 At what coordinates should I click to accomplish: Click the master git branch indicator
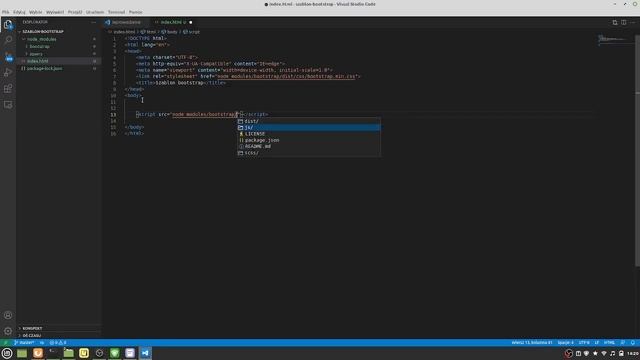(x=24, y=343)
